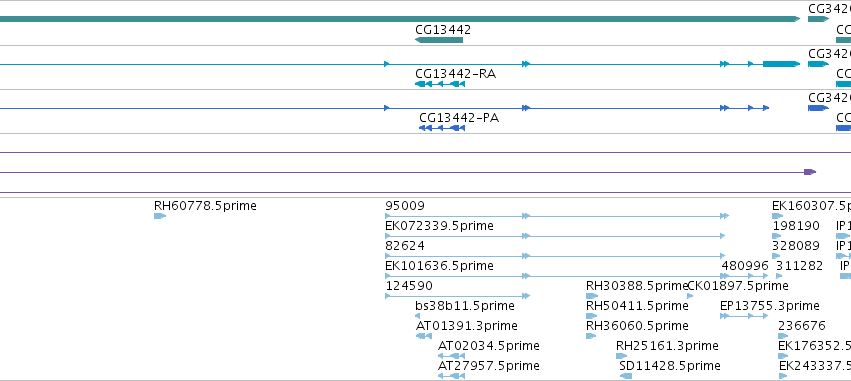
Task: Click the AT02034.5prime EST arrows
Action: click(452, 356)
